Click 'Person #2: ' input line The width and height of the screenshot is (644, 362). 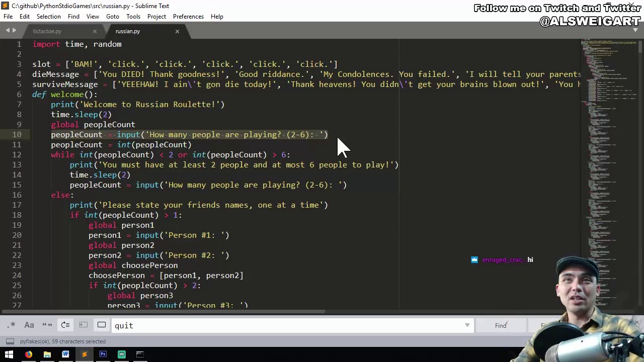pyautogui.click(x=159, y=255)
